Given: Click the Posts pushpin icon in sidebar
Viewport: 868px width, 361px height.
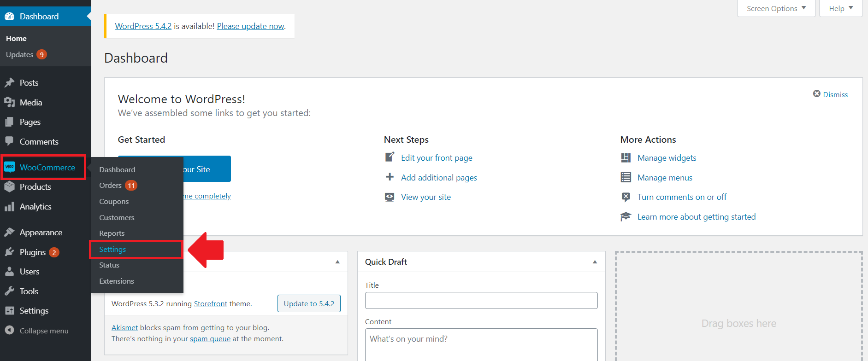Looking at the screenshot, I should tap(9, 83).
